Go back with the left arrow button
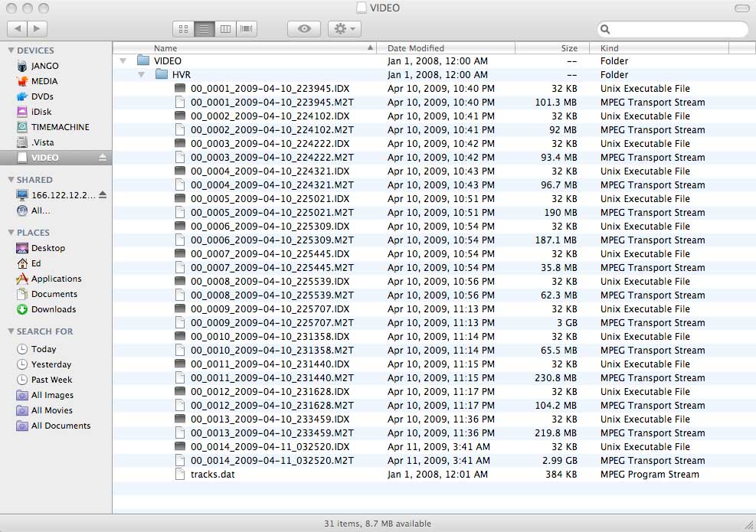The width and height of the screenshot is (756, 532). point(17,29)
